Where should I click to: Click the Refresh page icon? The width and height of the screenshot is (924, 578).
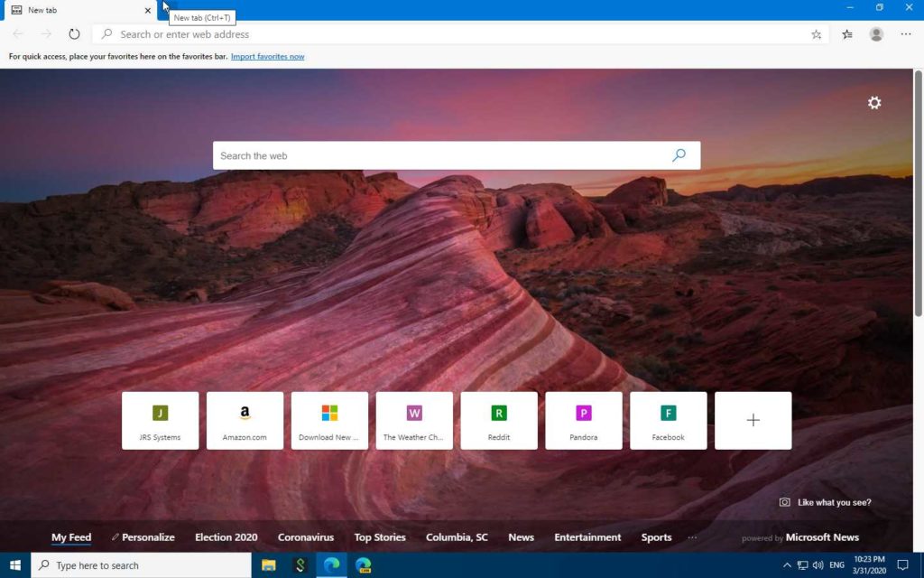point(74,34)
